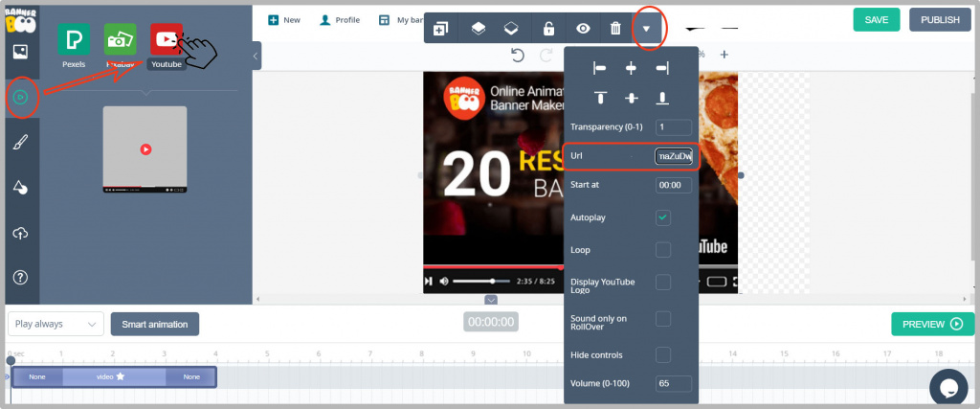Collapse the element settings dropdown arrow
Screen dimensions: 980x409
647,29
